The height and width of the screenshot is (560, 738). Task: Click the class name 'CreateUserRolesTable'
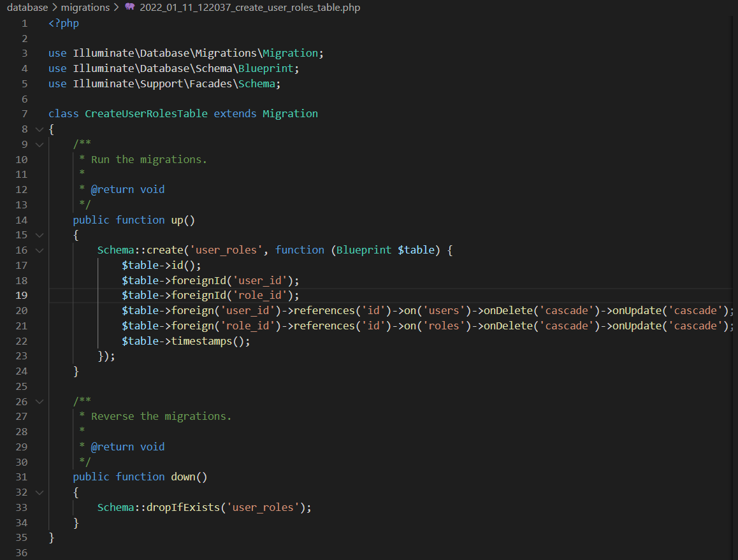tap(146, 114)
